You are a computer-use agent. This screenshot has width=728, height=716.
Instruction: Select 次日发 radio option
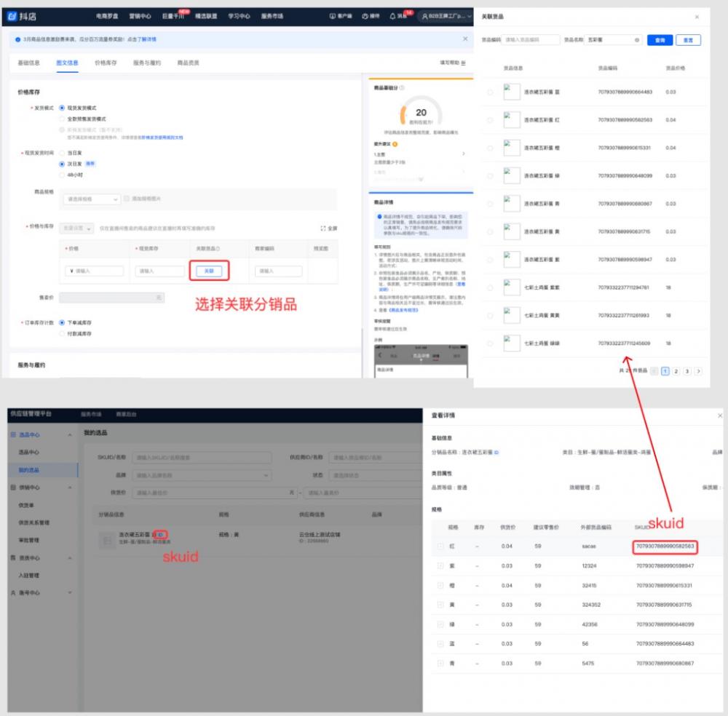click(x=62, y=164)
